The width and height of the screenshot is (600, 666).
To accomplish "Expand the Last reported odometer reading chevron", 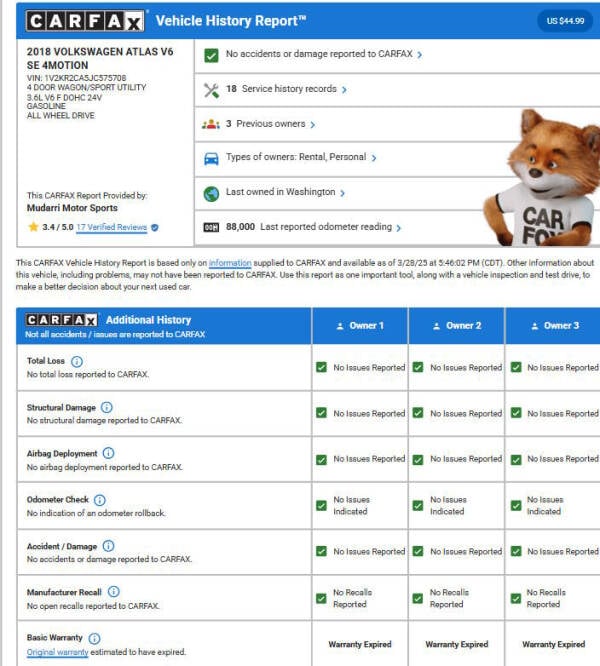I will pos(398,228).
